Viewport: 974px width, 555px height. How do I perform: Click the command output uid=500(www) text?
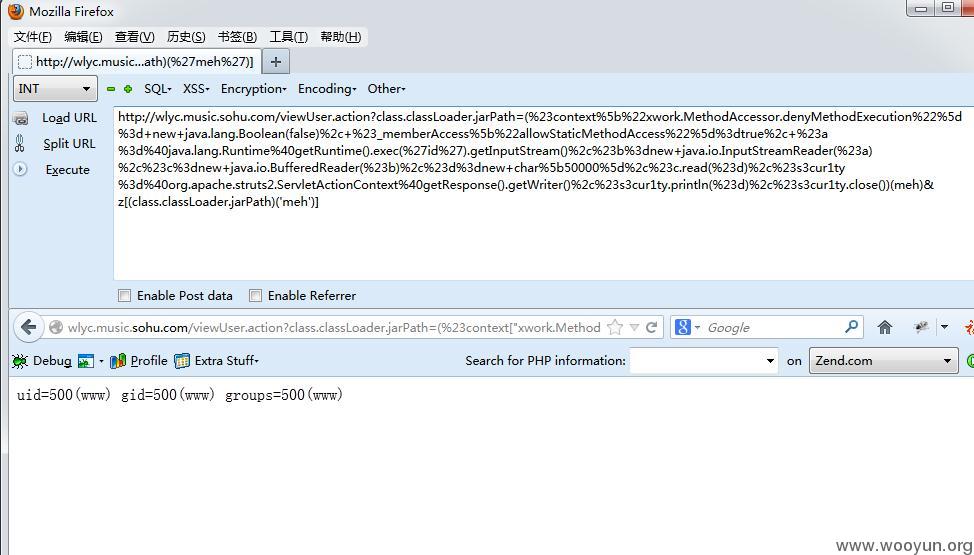64,395
